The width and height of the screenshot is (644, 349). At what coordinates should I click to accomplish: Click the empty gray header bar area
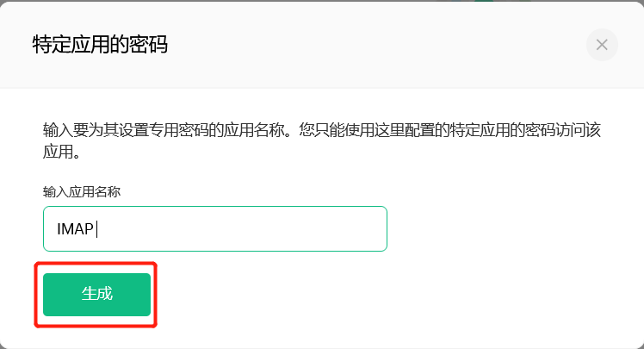tap(369, 45)
